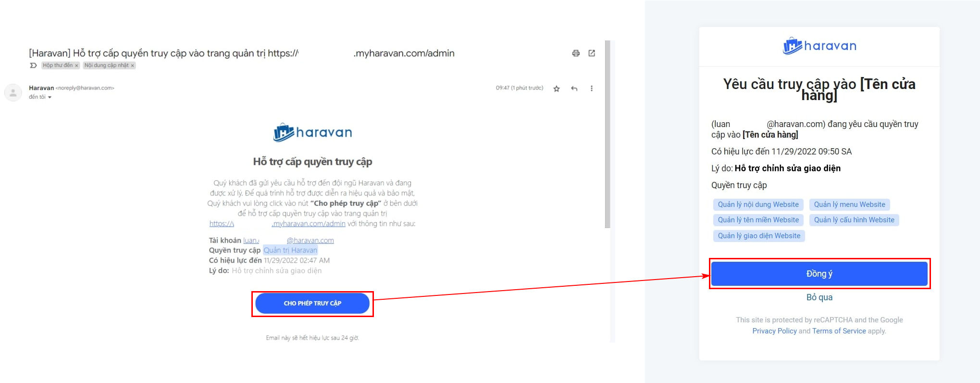Click the 'CHO PHÉP TRUY CẬP' button
The image size is (980, 383).
[312, 303]
